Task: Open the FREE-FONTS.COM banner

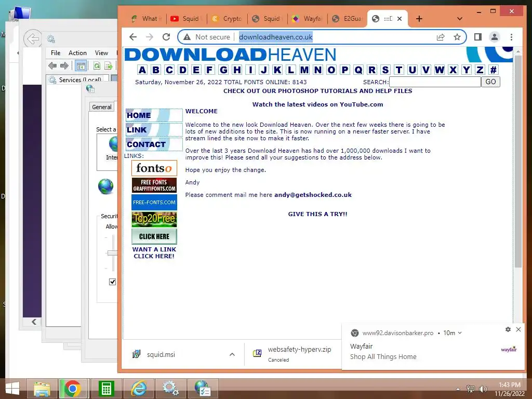Action: [154, 202]
